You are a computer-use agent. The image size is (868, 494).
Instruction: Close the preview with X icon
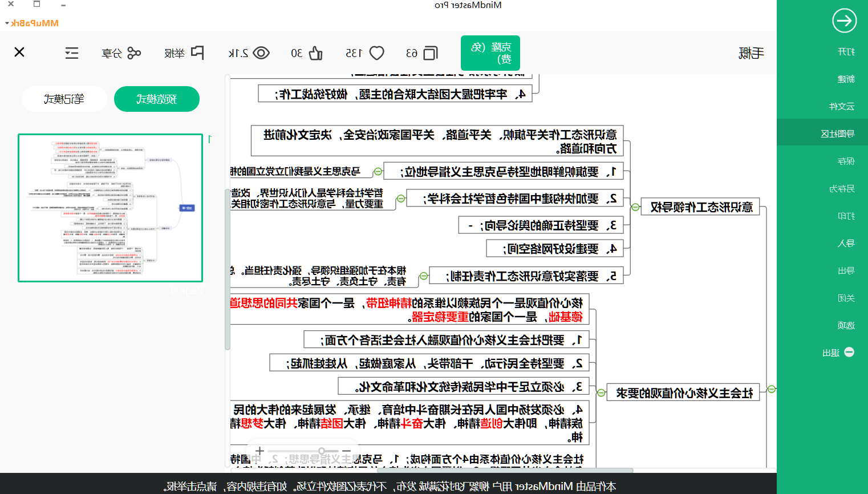point(19,52)
